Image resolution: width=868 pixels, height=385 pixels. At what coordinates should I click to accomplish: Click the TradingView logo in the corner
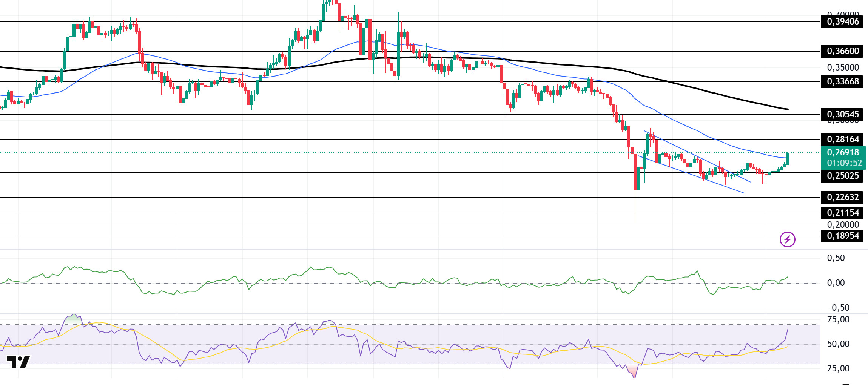(18, 362)
